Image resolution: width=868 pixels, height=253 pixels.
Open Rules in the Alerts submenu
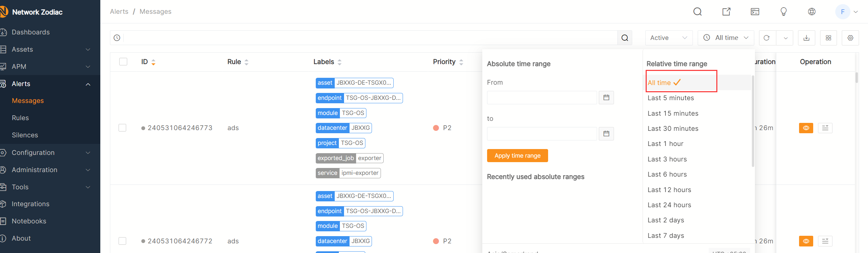click(20, 118)
